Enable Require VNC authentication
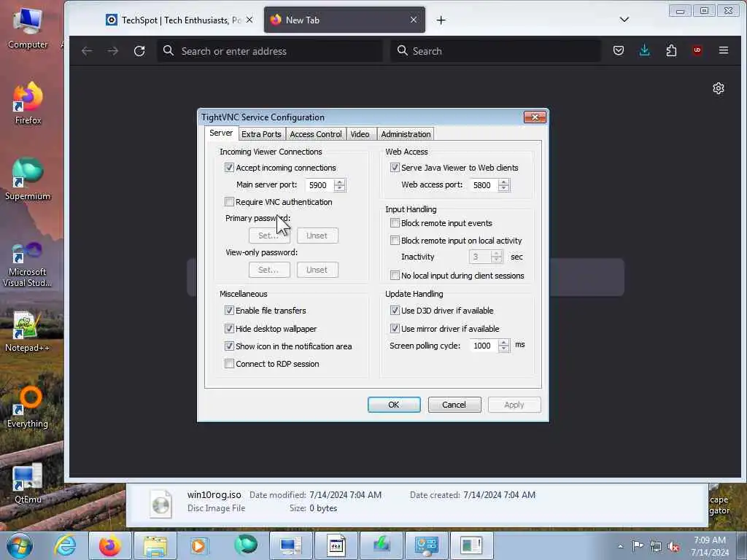This screenshot has height=560, width=747. click(x=229, y=202)
